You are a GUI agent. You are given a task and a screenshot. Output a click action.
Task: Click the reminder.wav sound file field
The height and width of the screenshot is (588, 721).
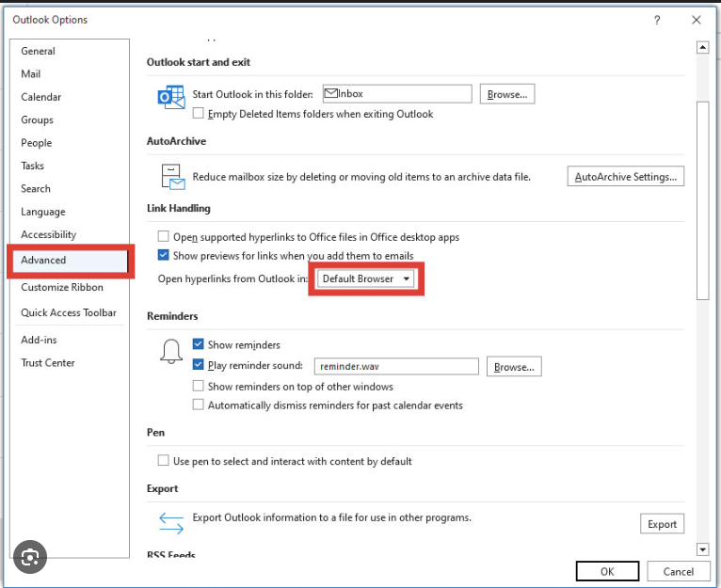pyautogui.click(x=396, y=366)
